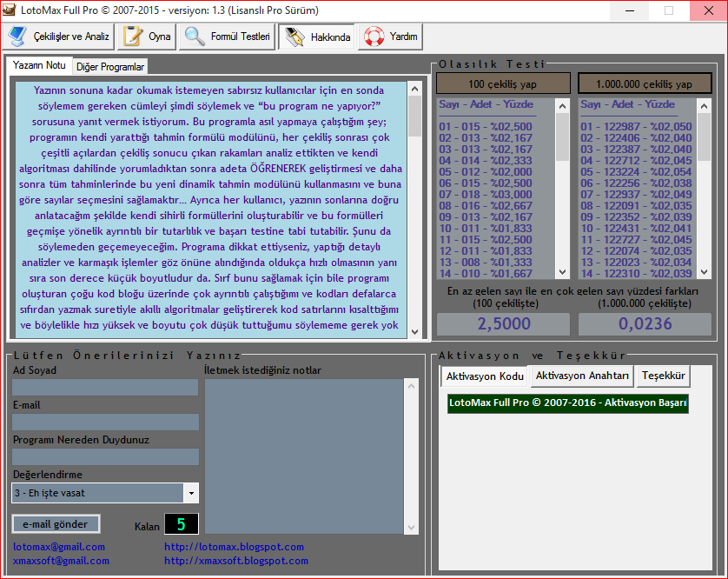Select row '05 - 123224 - %02,054'
728x579 pixels.
pyautogui.click(x=636, y=171)
